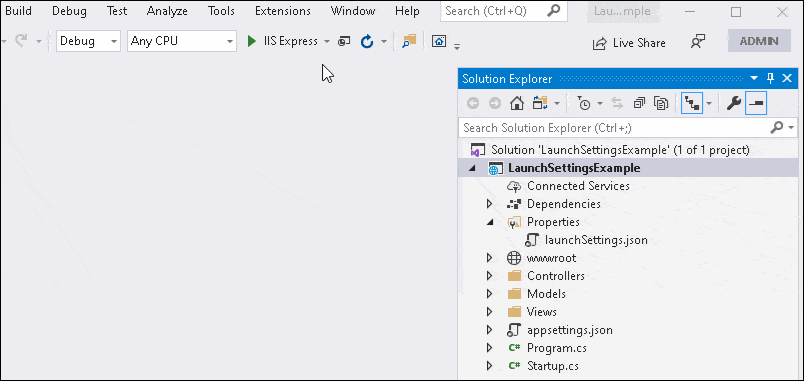Click the Show All Files icon
The height and width of the screenshot is (381, 804).
(x=661, y=104)
